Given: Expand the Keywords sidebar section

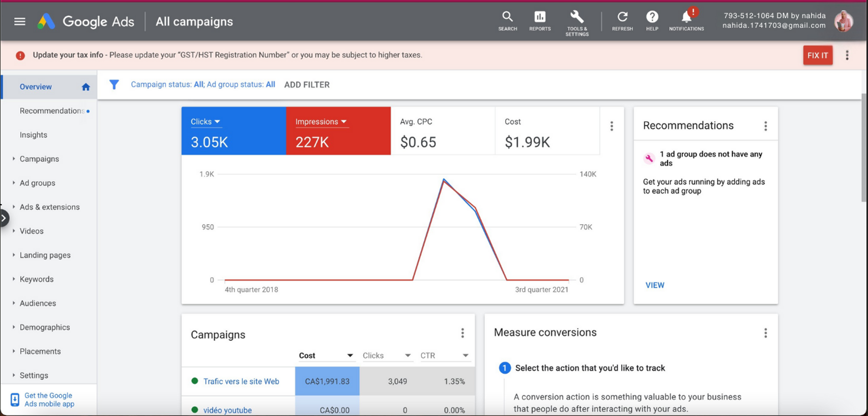Looking at the screenshot, I should tap(37, 279).
